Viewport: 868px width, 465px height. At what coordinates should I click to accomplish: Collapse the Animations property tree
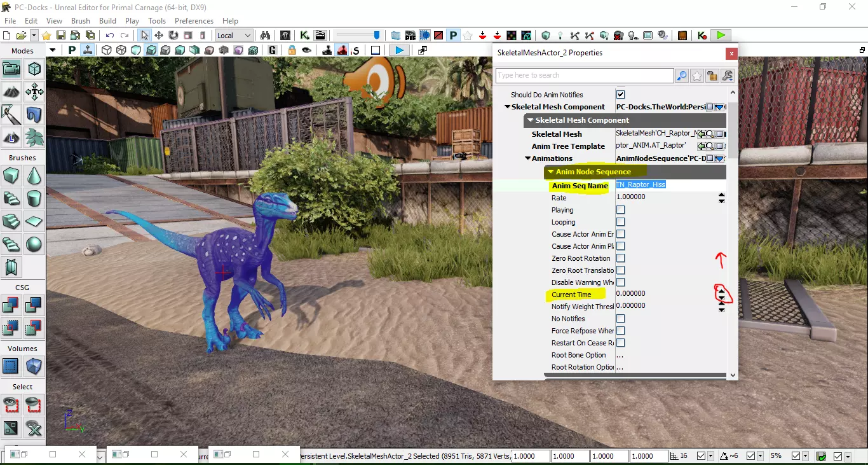click(527, 158)
